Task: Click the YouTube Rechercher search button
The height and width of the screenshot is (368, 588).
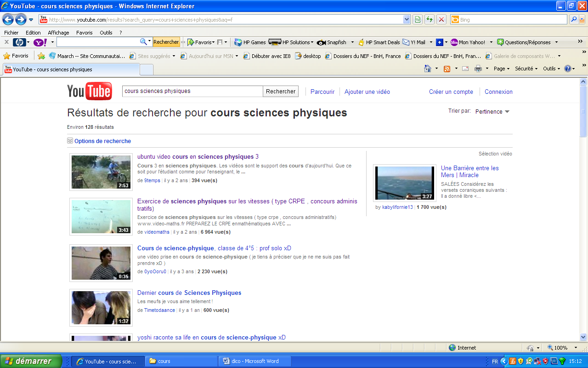Action: coord(281,92)
